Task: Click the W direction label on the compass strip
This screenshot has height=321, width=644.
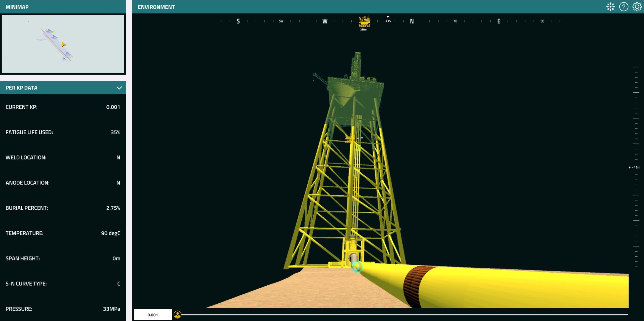Action: click(x=325, y=21)
